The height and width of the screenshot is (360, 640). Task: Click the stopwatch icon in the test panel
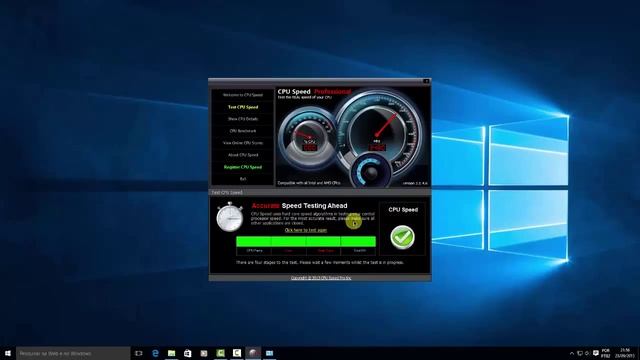point(230,217)
